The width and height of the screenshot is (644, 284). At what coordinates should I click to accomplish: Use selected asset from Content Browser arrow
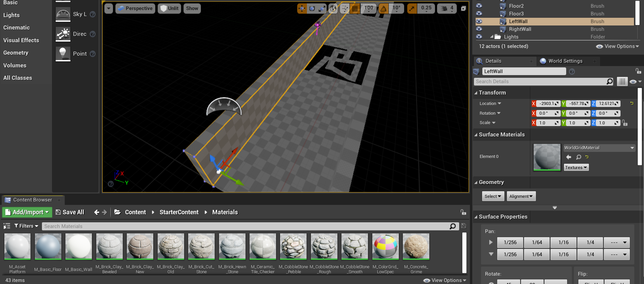tap(569, 157)
